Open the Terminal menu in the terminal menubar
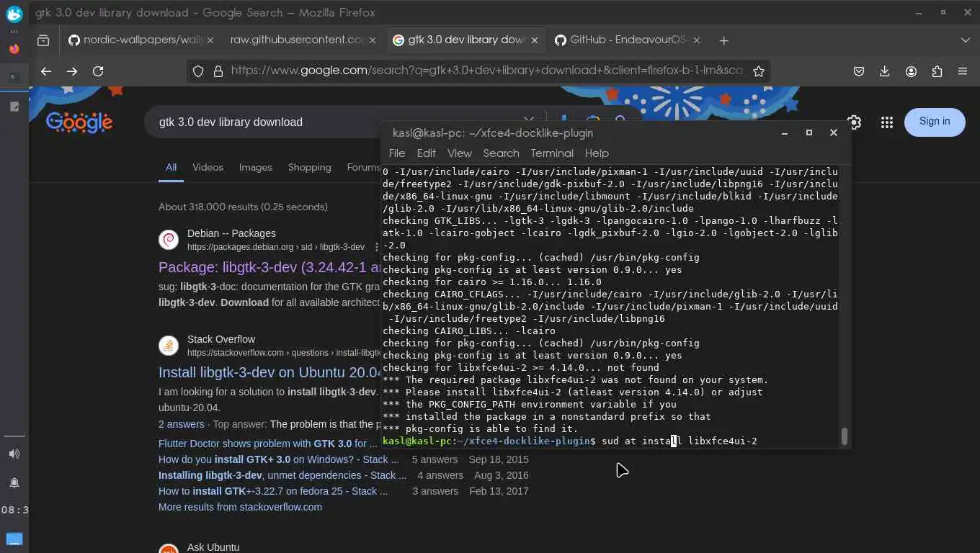 [552, 153]
